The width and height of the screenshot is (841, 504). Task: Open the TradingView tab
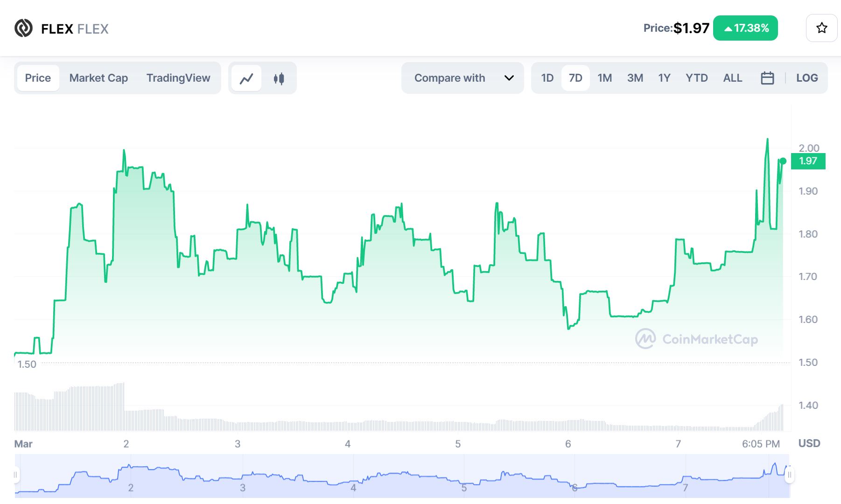178,78
